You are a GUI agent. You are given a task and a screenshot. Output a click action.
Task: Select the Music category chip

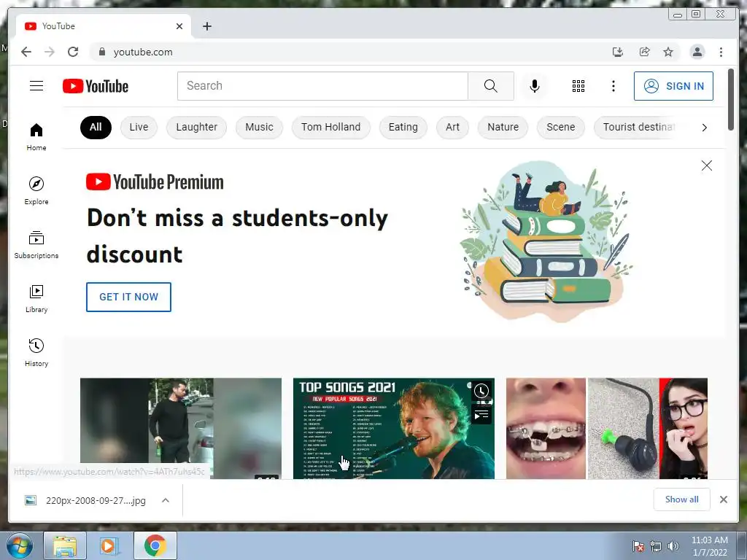click(x=259, y=127)
